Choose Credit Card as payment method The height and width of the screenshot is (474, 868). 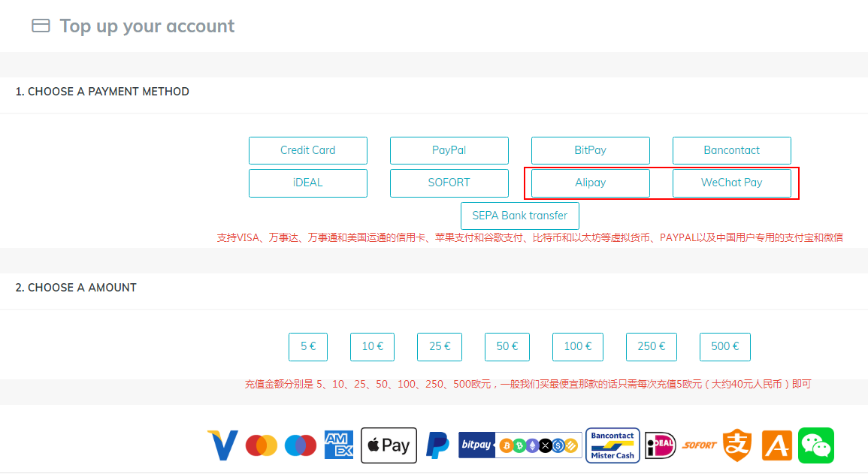point(308,150)
